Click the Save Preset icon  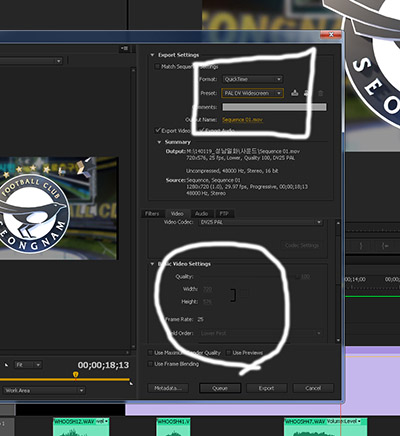pos(295,93)
